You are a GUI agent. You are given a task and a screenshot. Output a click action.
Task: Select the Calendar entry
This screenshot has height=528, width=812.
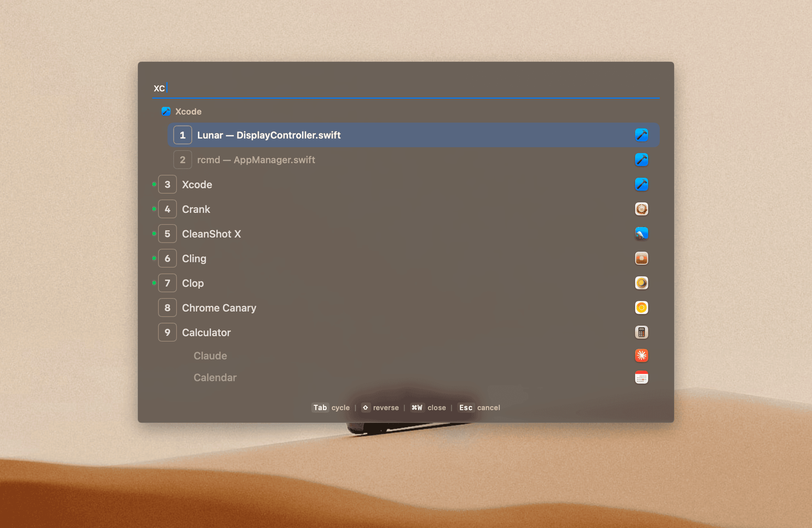[406, 377]
